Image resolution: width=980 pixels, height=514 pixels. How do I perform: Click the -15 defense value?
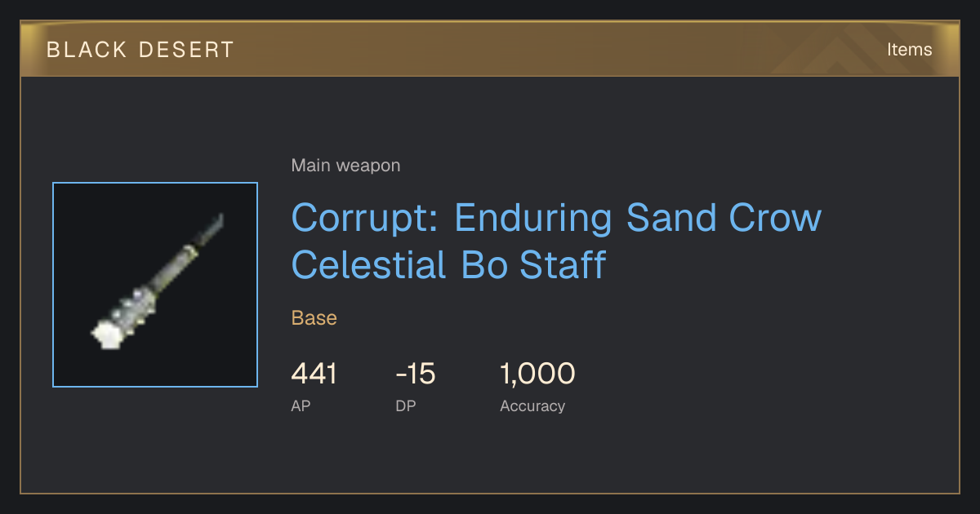coord(416,374)
